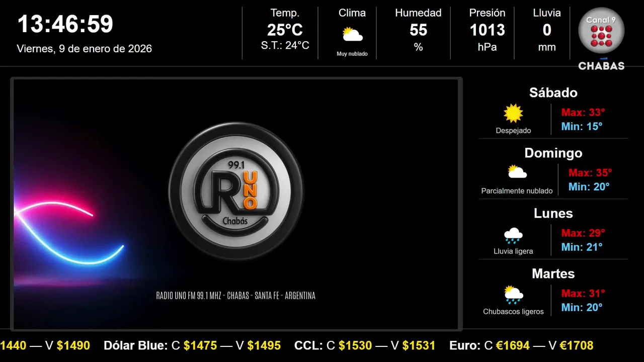Click the Lunes light rain icon
Screen dimensions: 644x362
pos(513,235)
